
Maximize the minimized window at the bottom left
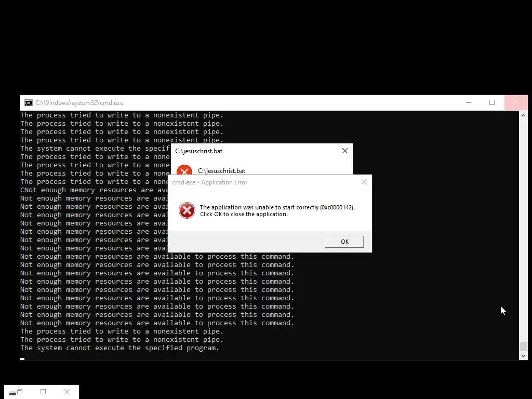tap(43, 392)
